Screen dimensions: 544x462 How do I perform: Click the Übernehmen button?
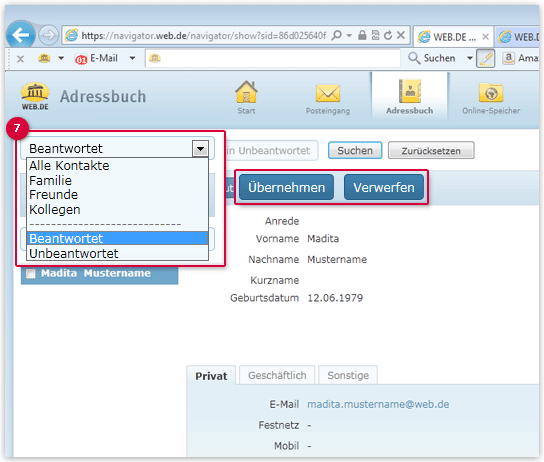[x=287, y=187]
